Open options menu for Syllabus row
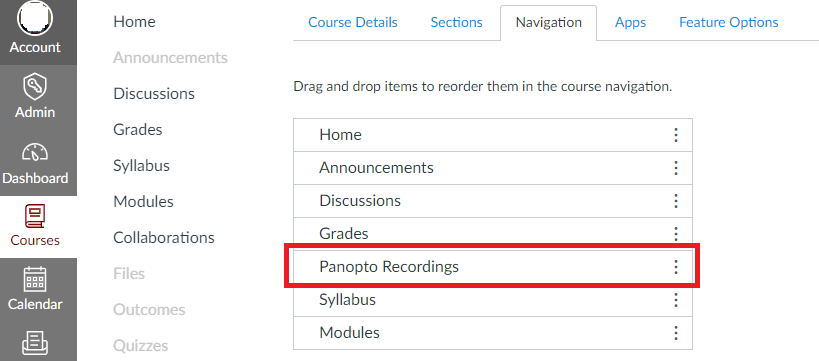 675,300
